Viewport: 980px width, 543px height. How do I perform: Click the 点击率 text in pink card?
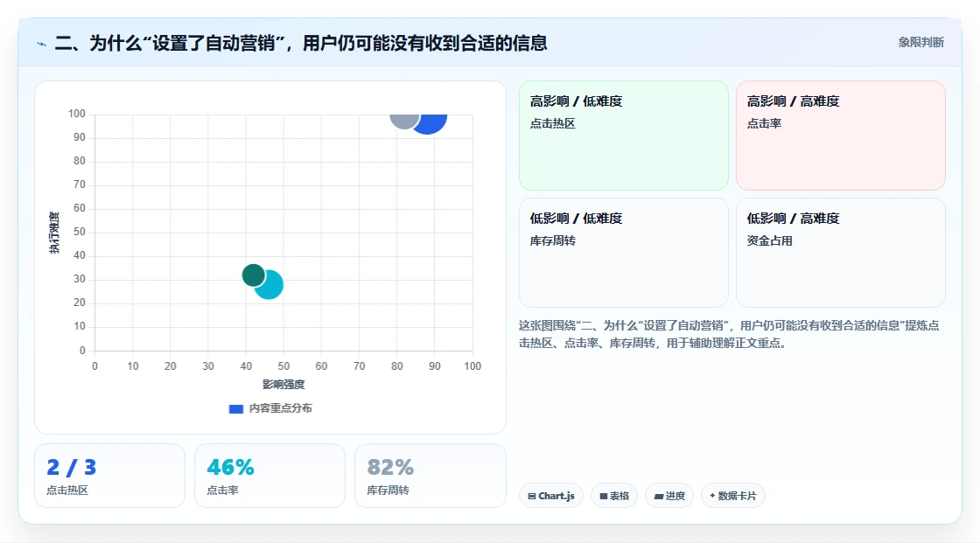point(764,123)
